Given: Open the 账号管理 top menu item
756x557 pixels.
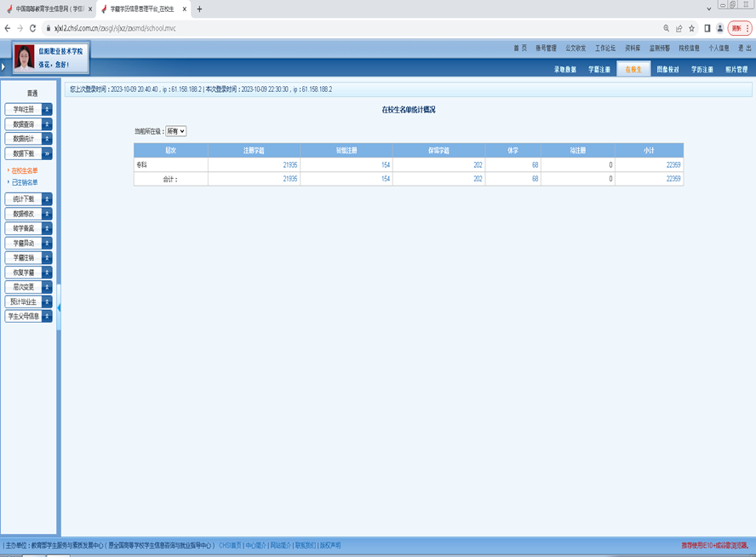Looking at the screenshot, I should (x=546, y=49).
